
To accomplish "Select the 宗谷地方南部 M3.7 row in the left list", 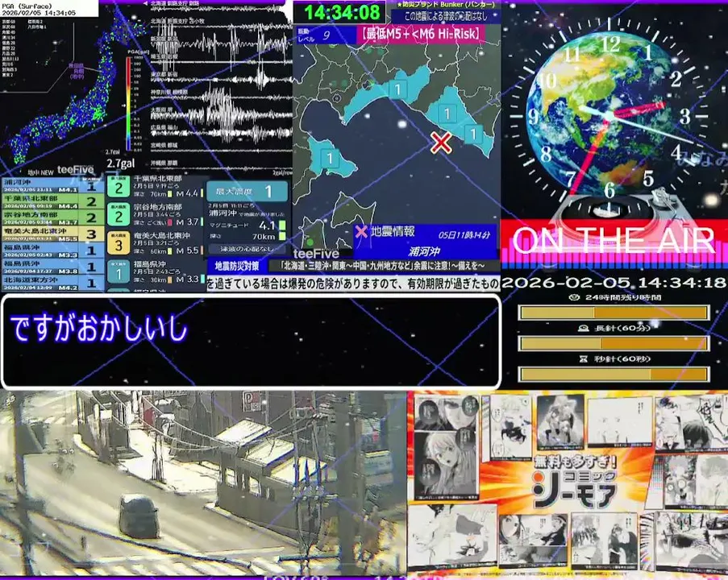I will (52, 218).
